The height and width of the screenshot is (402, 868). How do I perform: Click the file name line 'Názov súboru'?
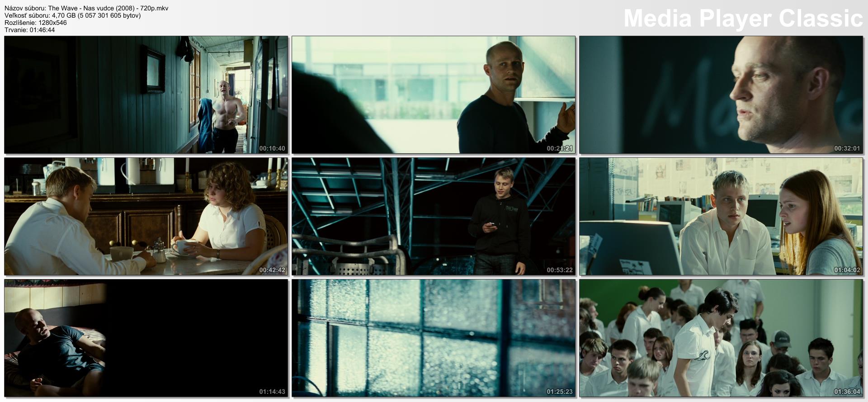point(86,8)
